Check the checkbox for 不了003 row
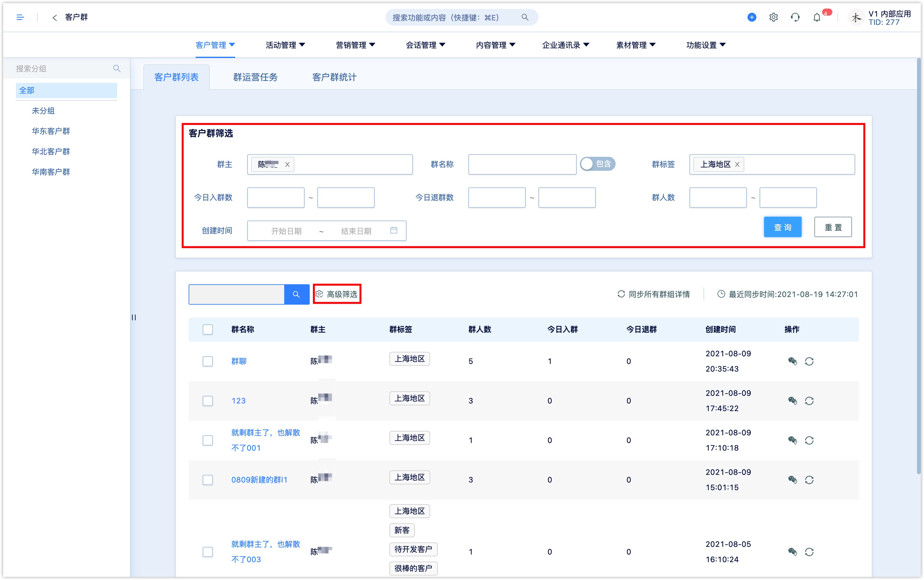This screenshot has height=580, width=924. point(207,552)
